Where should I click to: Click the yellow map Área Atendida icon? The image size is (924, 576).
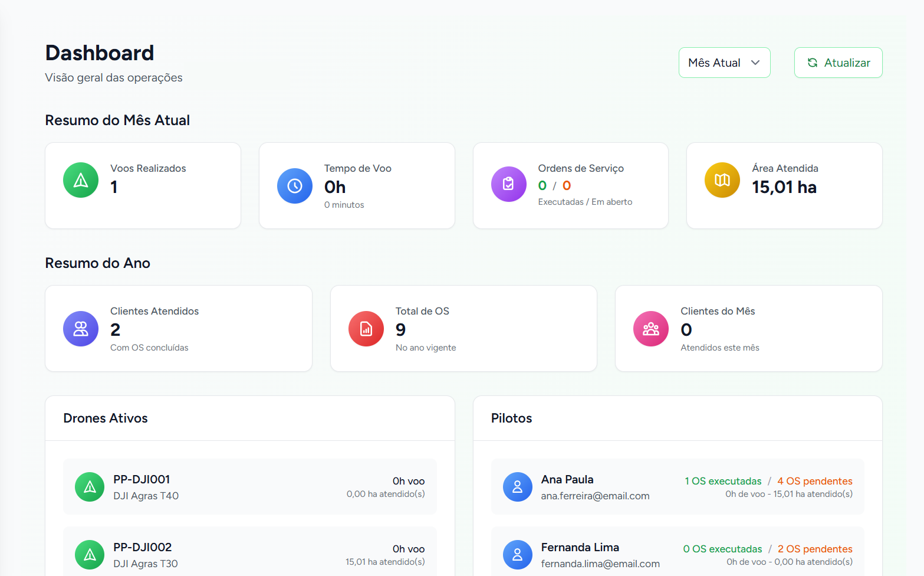point(722,180)
